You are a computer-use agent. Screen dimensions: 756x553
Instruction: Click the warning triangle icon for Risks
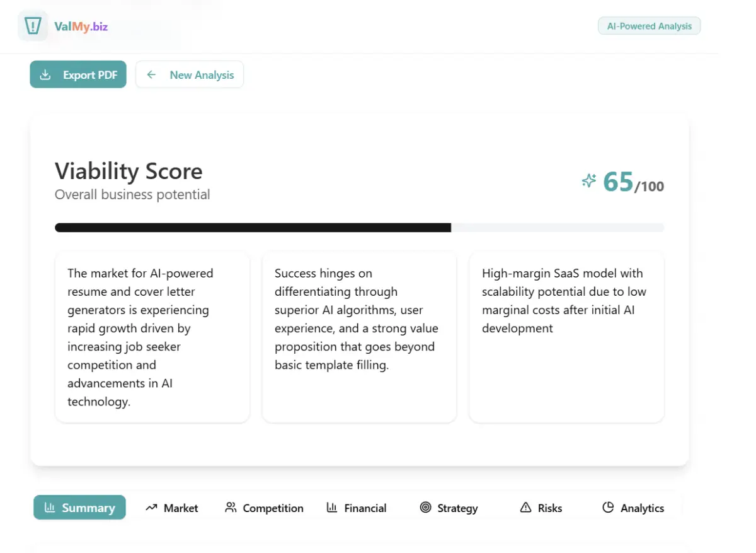(525, 508)
